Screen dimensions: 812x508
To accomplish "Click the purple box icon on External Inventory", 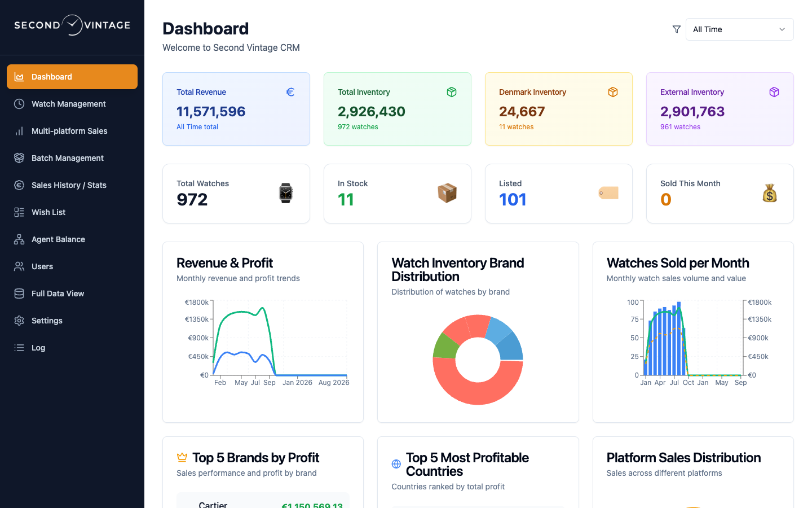I will click(774, 92).
